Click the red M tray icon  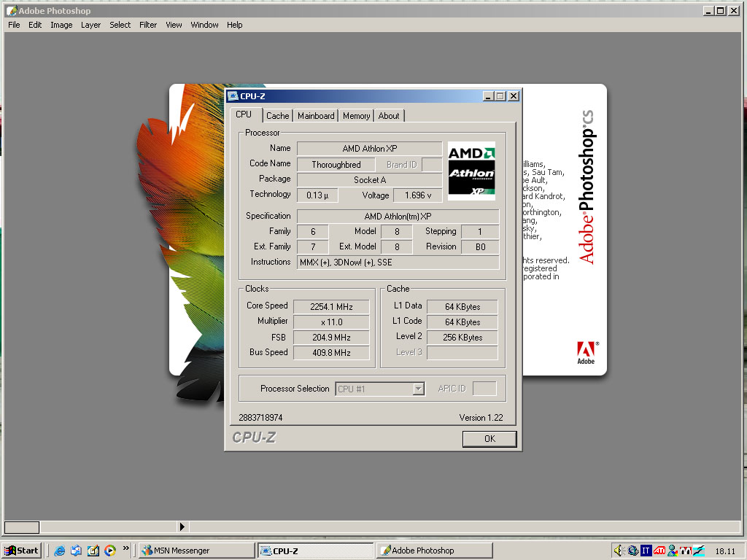pyautogui.click(x=685, y=551)
